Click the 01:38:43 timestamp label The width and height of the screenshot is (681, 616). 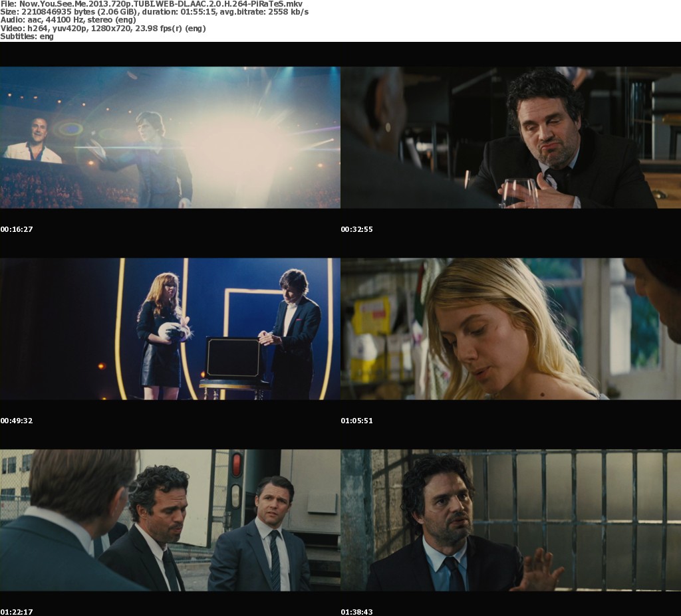(356, 612)
